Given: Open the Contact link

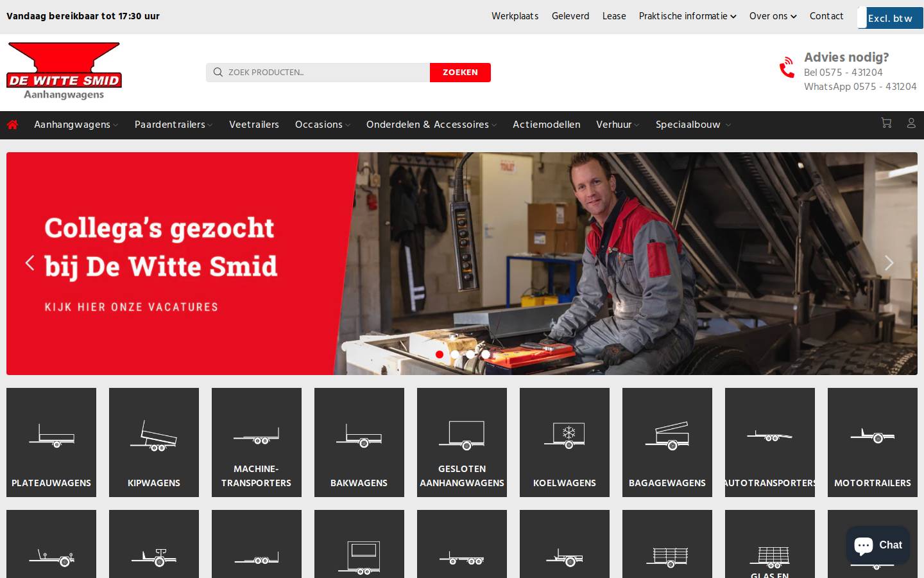Looking at the screenshot, I should coord(826,16).
